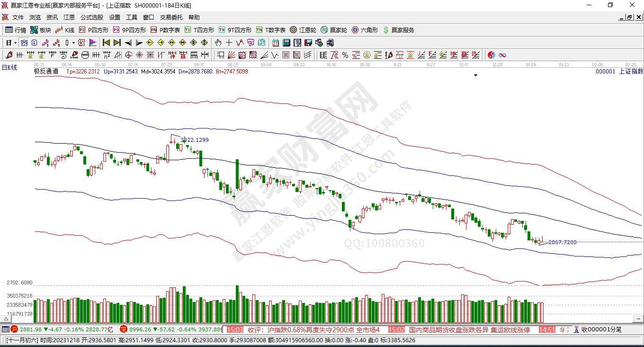Toggle the T数字表 view button
Image resolution: width=644 pixels, height=347 pixels.
[x=270, y=30]
